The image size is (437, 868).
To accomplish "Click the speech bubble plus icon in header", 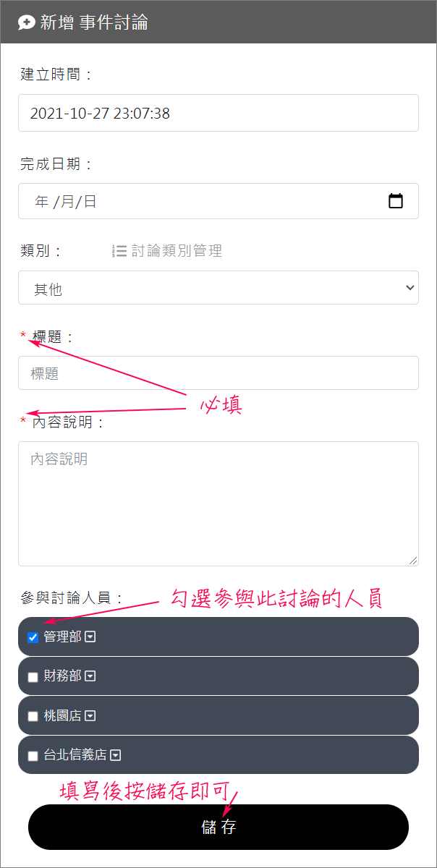I will (x=27, y=22).
